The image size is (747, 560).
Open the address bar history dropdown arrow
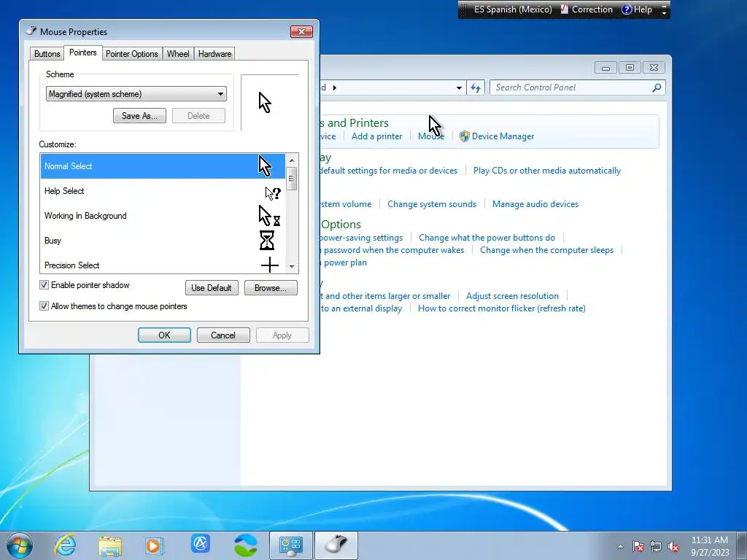(459, 87)
